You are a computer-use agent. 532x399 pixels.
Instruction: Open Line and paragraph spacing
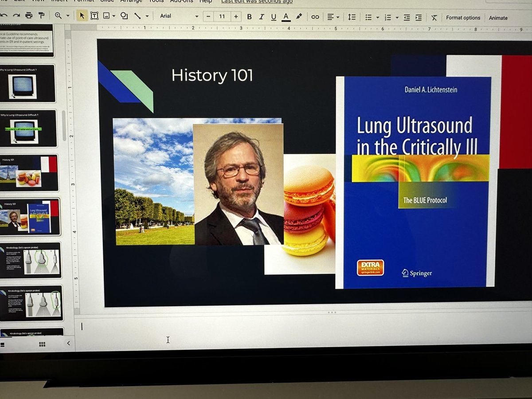[x=352, y=17]
